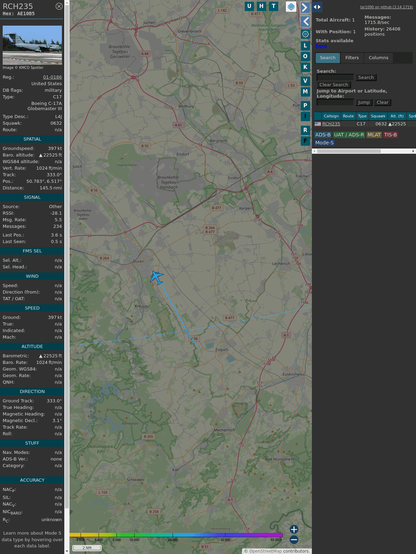Image resolution: width=416 pixels, height=554 pixels.
Task: Click the O map button
Action: (305, 56)
